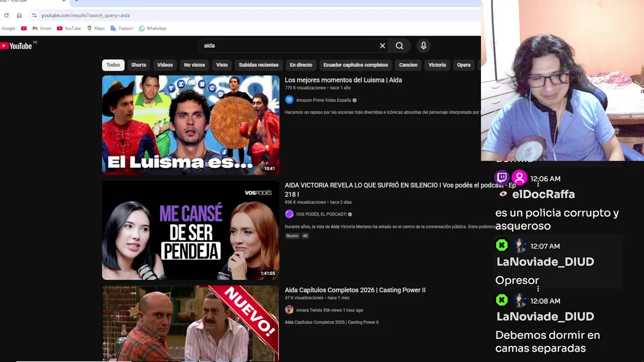Viewport: 644px width, 362px height.
Task: Open the WhatsApp bookmark
Action: click(x=152, y=28)
